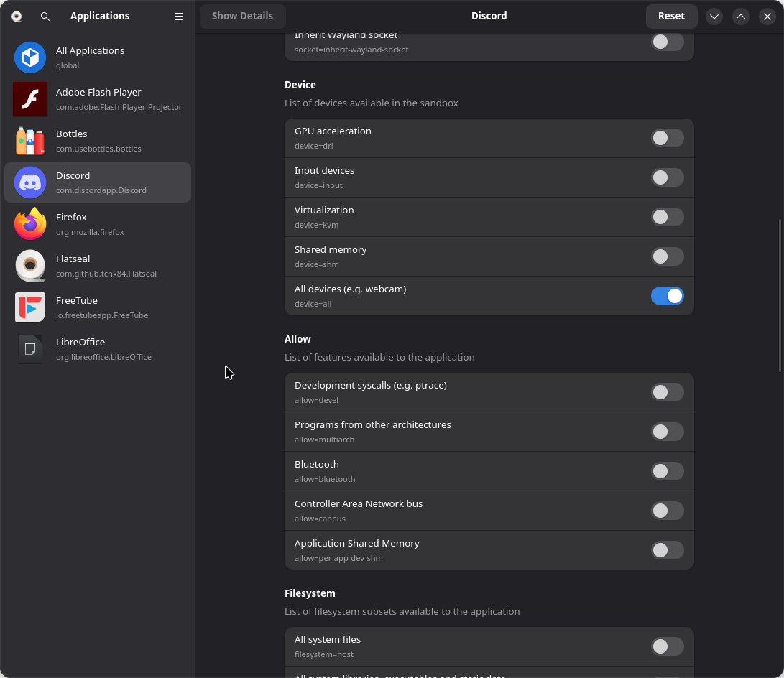Click the Filesystem section heading

click(x=310, y=593)
